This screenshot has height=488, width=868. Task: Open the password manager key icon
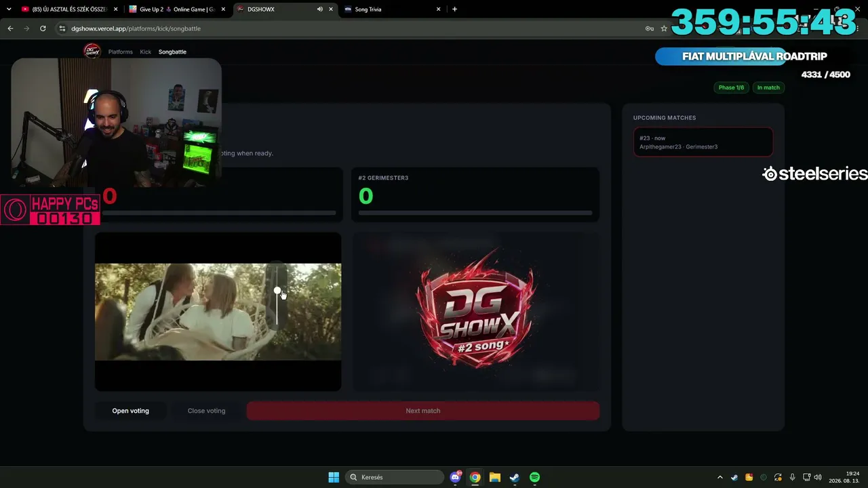[649, 28]
